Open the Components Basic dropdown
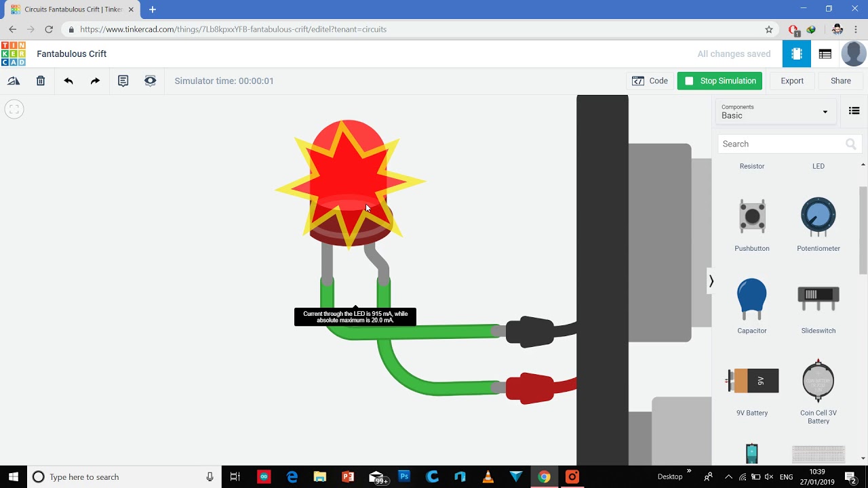The image size is (868, 488). click(x=775, y=111)
